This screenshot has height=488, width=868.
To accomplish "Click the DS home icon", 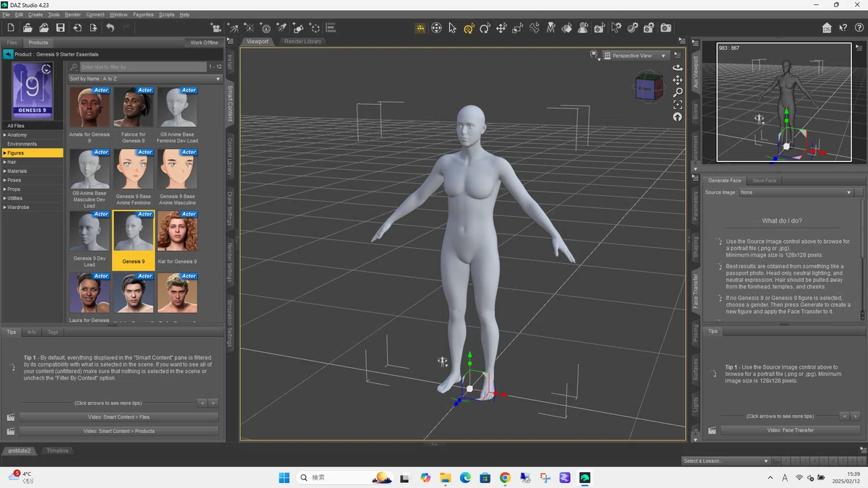I will click(827, 27).
